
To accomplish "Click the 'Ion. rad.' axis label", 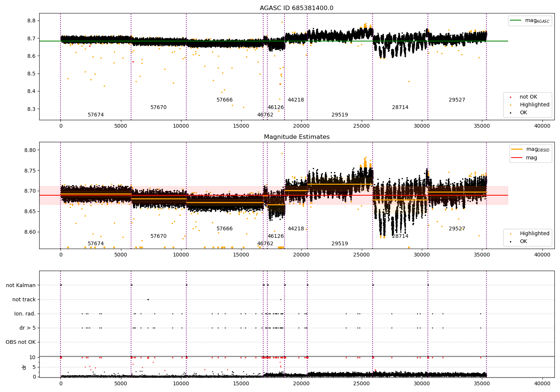I will click(25, 314).
